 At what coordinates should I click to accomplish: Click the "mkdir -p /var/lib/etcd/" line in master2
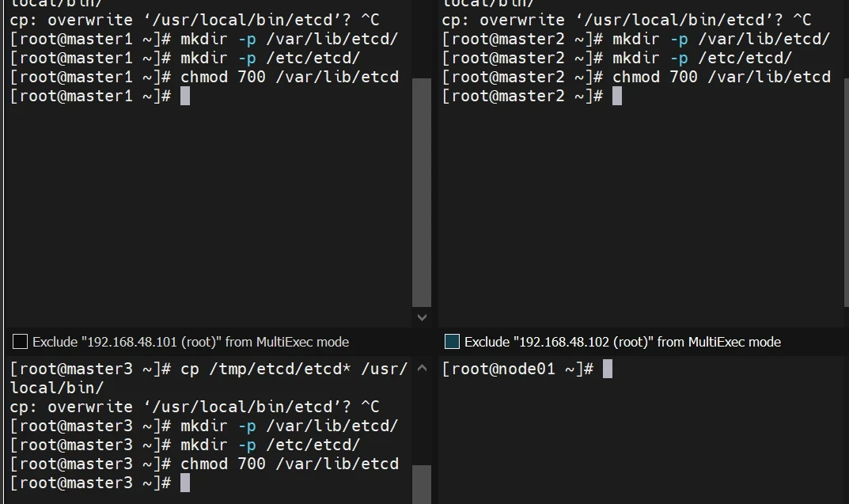(721, 39)
